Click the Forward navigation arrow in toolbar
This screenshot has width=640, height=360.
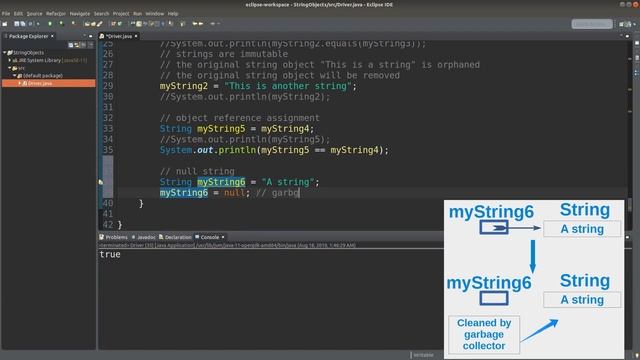click(x=200, y=24)
